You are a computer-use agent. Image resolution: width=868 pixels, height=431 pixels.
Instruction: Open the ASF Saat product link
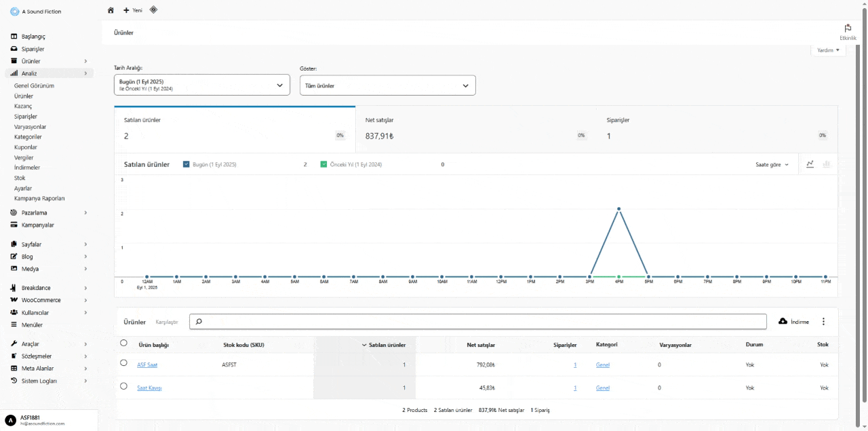[147, 365]
